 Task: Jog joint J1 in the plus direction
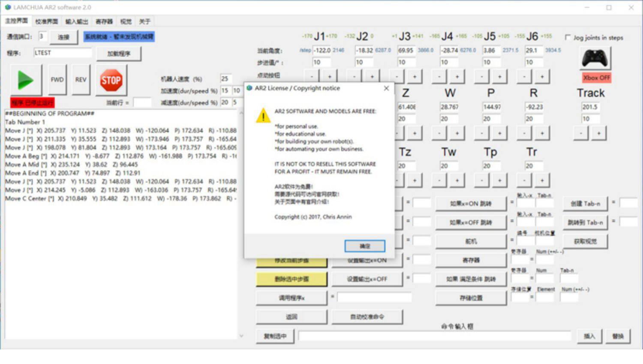pyautogui.click(x=329, y=76)
